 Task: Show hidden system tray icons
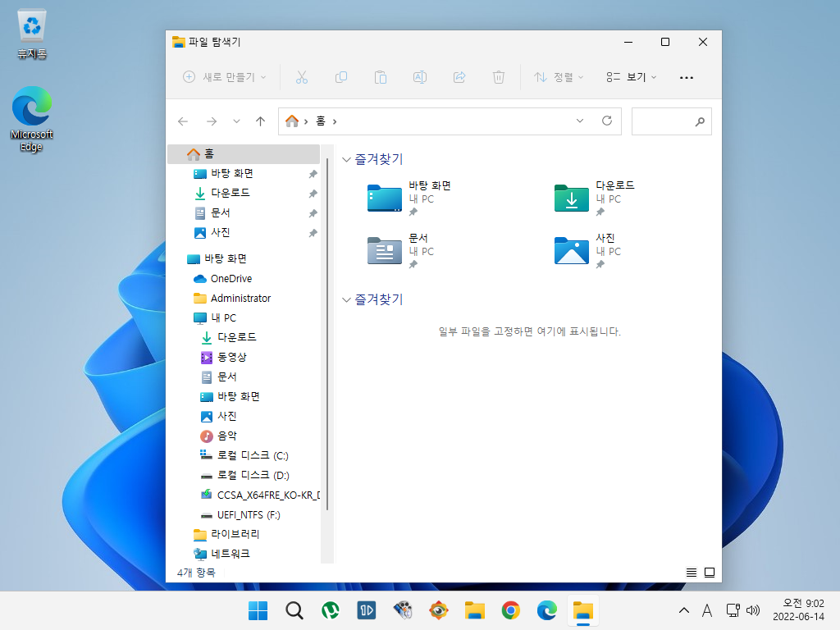(x=684, y=610)
